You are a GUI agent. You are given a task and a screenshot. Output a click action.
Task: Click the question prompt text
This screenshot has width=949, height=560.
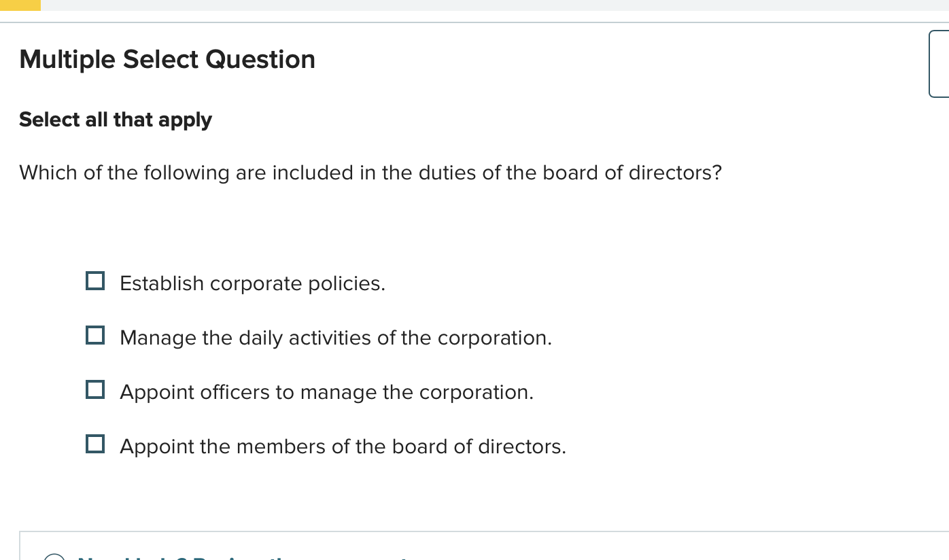pos(370,173)
